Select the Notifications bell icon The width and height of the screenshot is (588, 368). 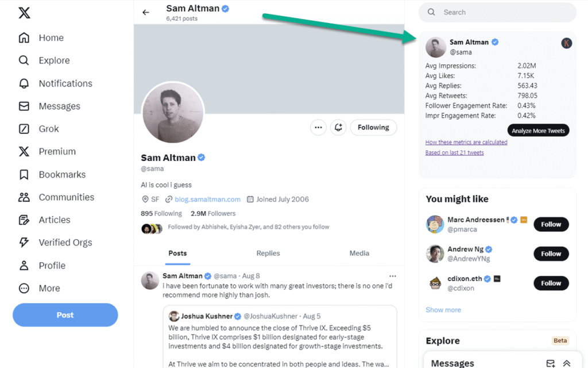pos(25,83)
